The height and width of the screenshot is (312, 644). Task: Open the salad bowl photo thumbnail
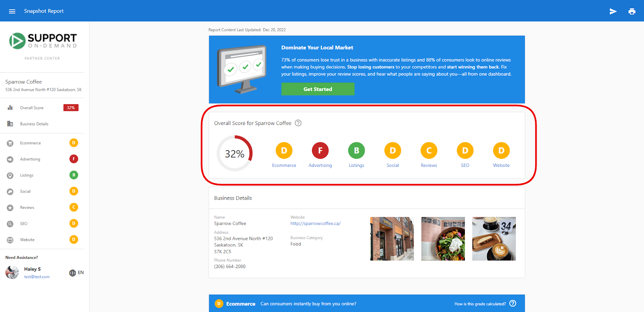[x=443, y=239]
